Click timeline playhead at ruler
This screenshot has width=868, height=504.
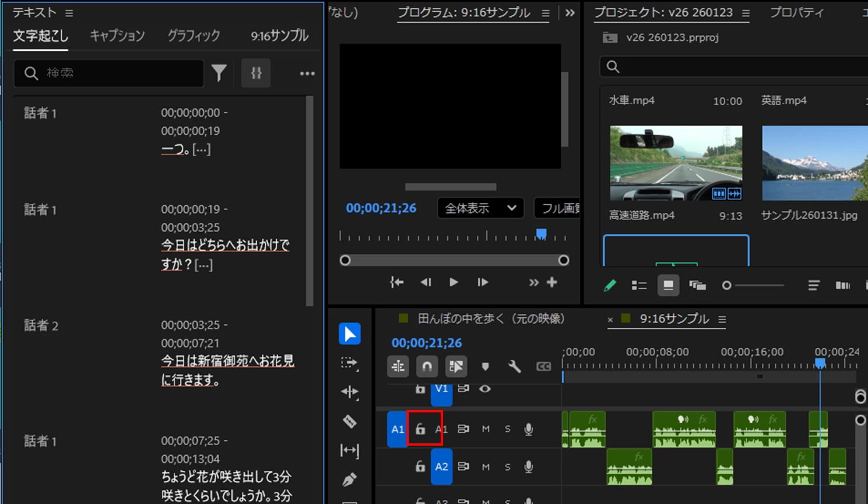[820, 363]
